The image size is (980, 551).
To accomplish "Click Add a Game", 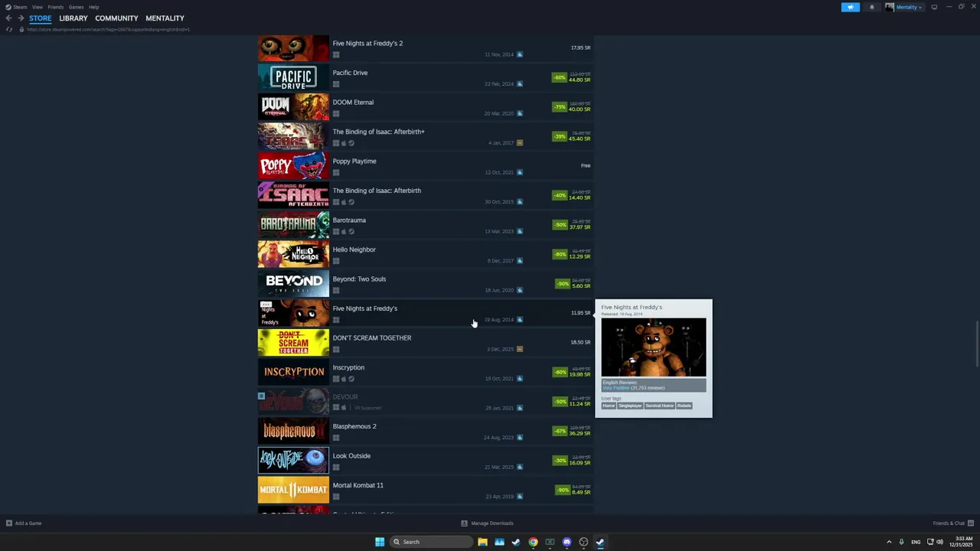I will click(24, 523).
